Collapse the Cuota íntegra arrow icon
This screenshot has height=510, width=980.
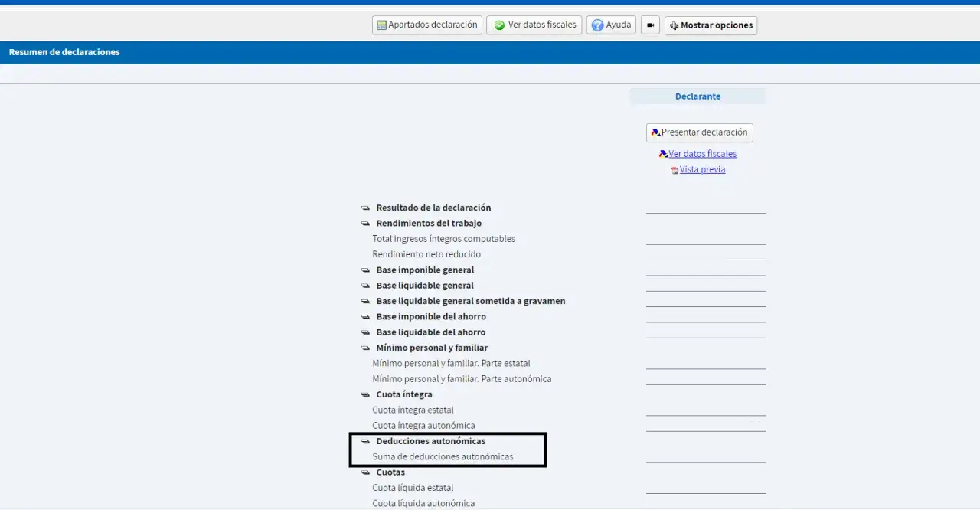coord(365,394)
